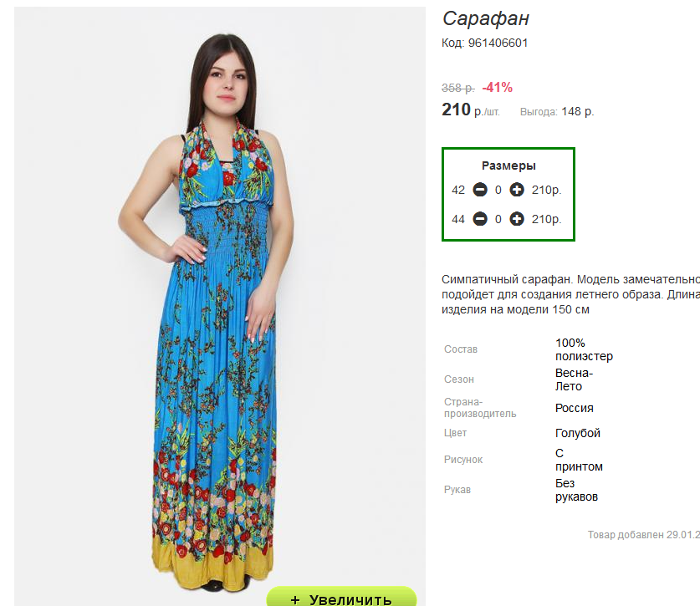The height and width of the screenshot is (606, 700).
Task: Click the size 44 label
Action: 458,220
